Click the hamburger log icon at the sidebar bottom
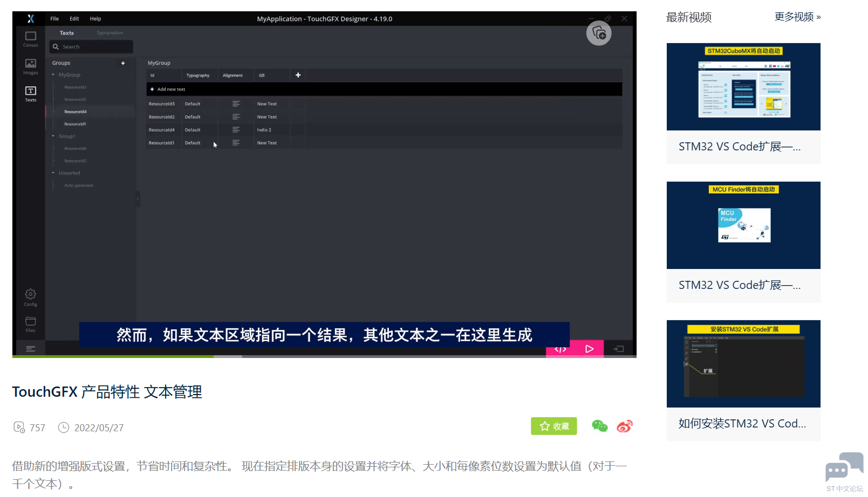This screenshot has height=497, width=868. pyautogui.click(x=31, y=349)
